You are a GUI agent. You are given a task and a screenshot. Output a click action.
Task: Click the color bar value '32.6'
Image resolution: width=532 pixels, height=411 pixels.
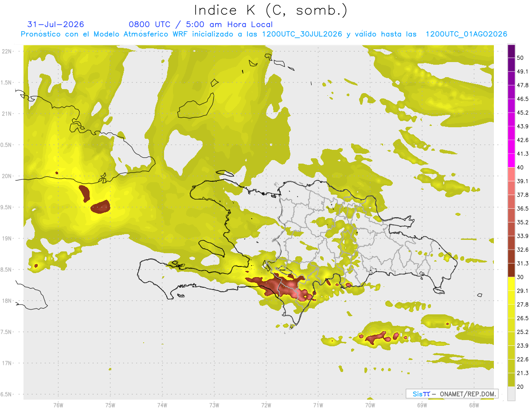click(x=523, y=250)
